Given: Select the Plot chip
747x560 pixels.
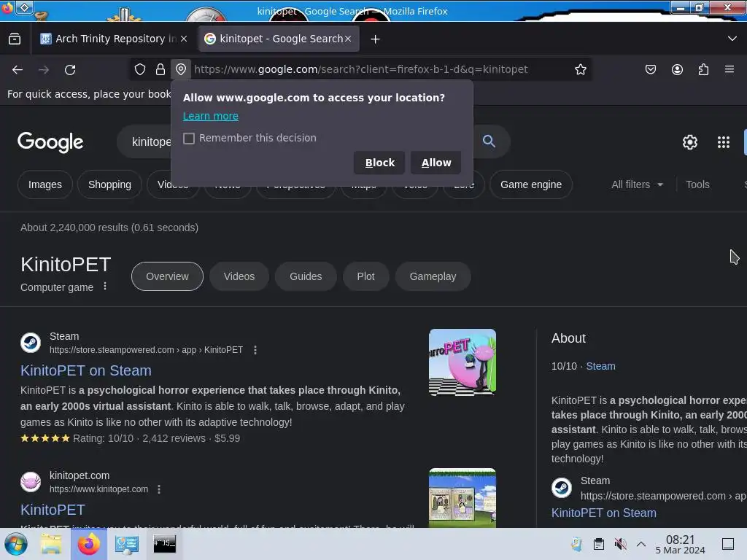Looking at the screenshot, I should pos(366,276).
